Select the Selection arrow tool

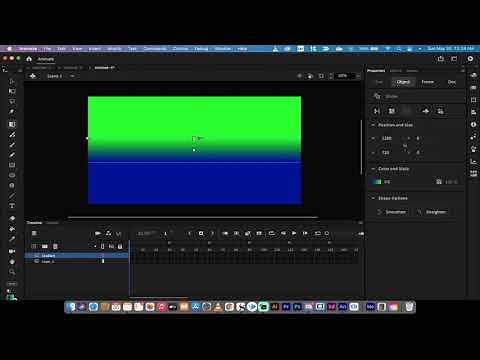(x=12, y=81)
